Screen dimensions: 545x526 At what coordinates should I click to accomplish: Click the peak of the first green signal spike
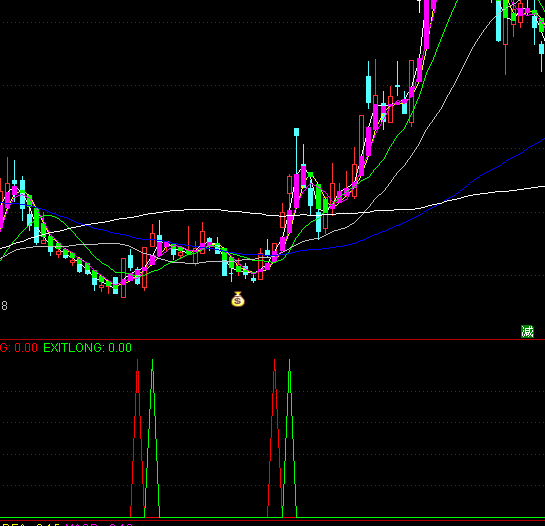tap(152, 360)
